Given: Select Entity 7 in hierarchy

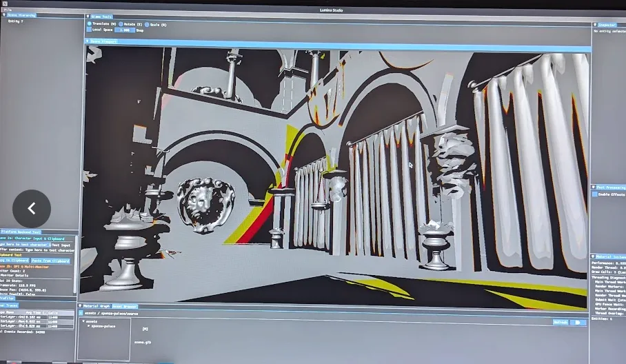Looking at the screenshot, I should 16,21.
